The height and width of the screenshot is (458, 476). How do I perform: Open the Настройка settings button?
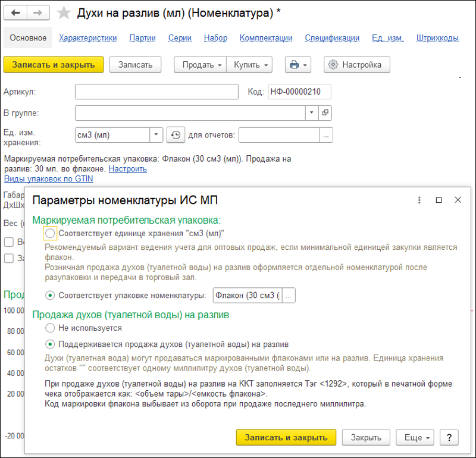(356, 65)
